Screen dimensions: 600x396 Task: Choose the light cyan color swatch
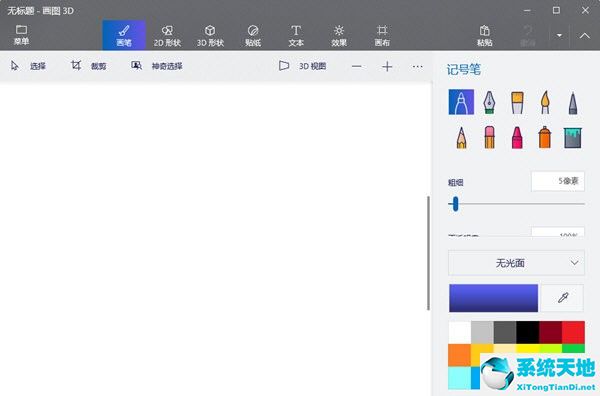tap(460, 378)
